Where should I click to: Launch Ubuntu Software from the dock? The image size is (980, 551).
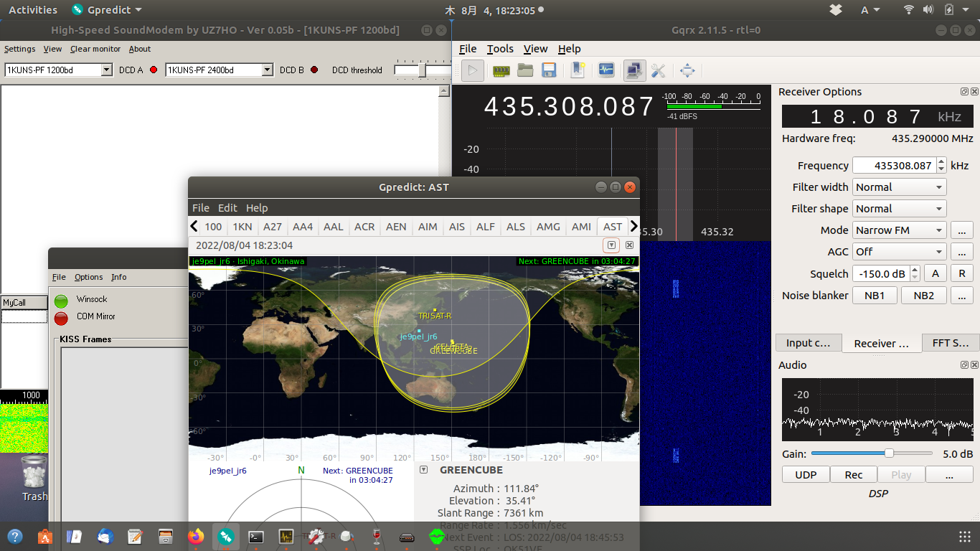(x=44, y=536)
